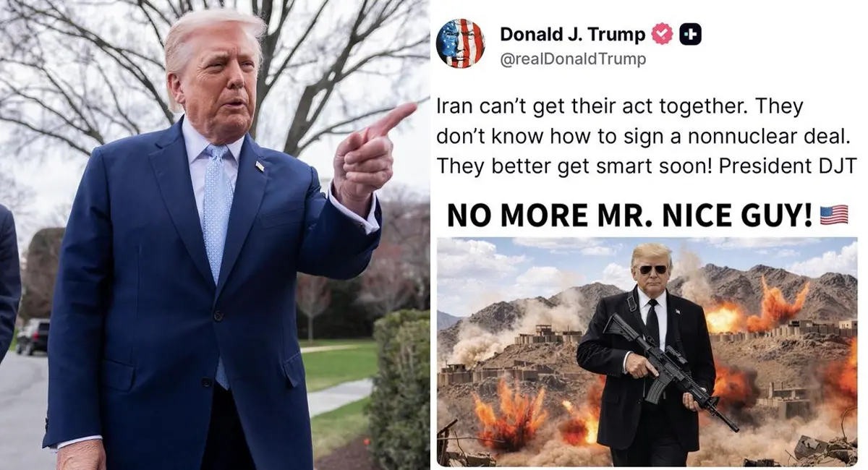Open the flag-painted profile avatar
868x470 pixels.
(460, 43)
